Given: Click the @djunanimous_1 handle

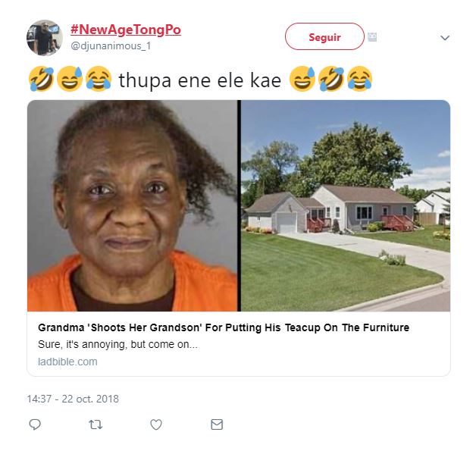Looking at the screenshot, I should coord(111,46).
